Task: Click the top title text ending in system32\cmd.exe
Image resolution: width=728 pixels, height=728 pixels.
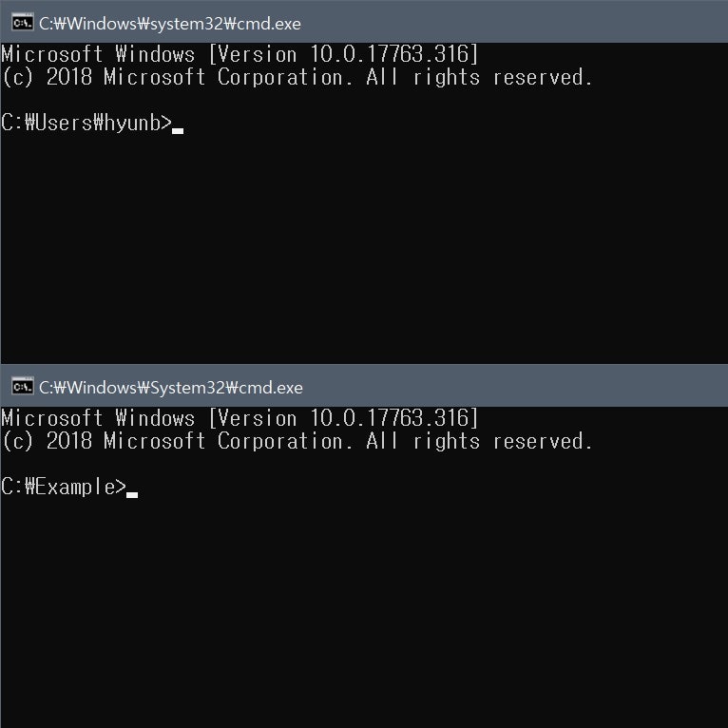Action: tap(170, 24)
